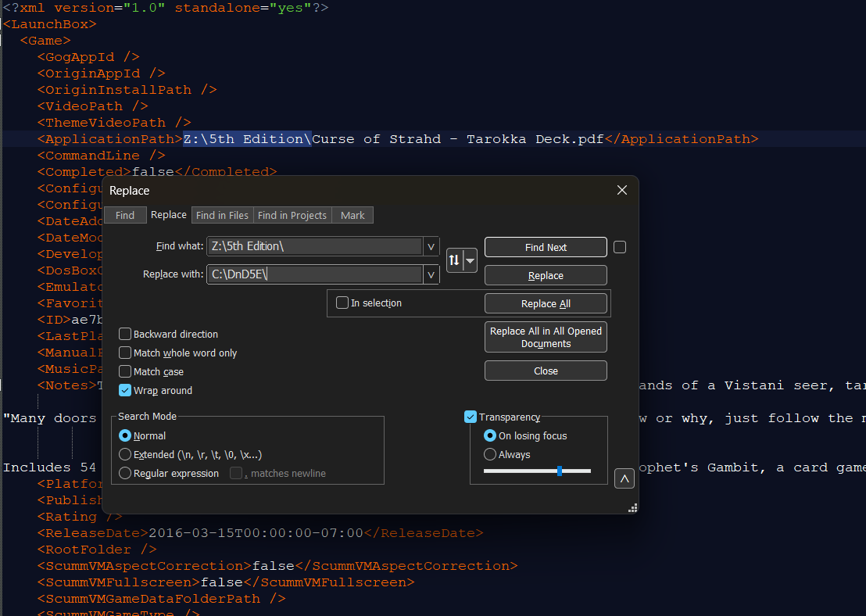Click the Replace button
The width and height of the screenshot is (866, 616).
tap(546, 276)
